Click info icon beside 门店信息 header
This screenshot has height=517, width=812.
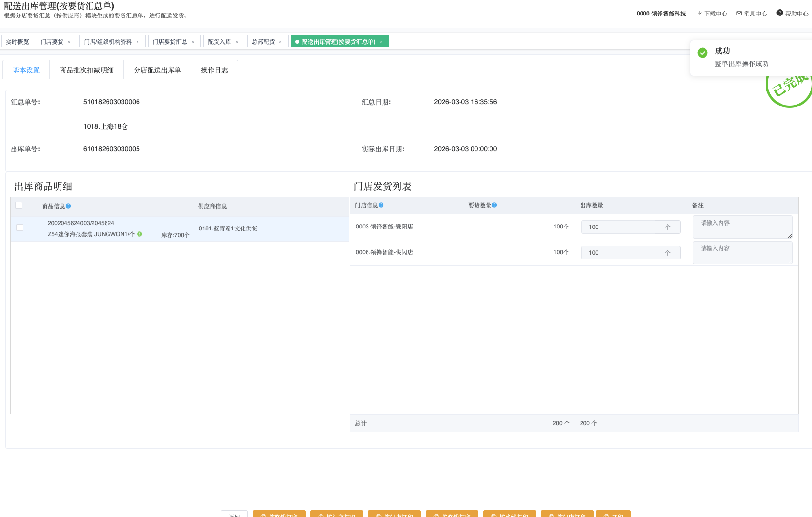click(x=381, y=205)
